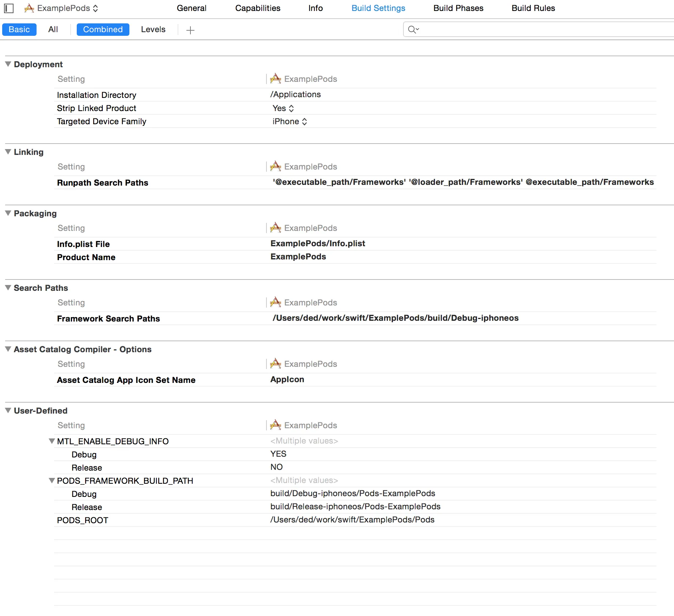Click build/Debug-iphoneos/Pods-ExamplePods value

pos(353,494)
